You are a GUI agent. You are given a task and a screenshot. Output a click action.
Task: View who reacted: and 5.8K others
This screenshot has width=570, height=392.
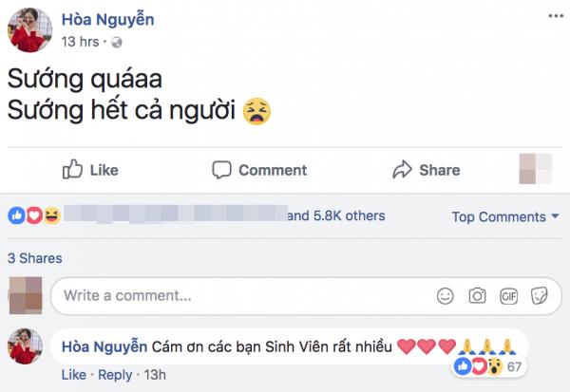click(336, 216)
